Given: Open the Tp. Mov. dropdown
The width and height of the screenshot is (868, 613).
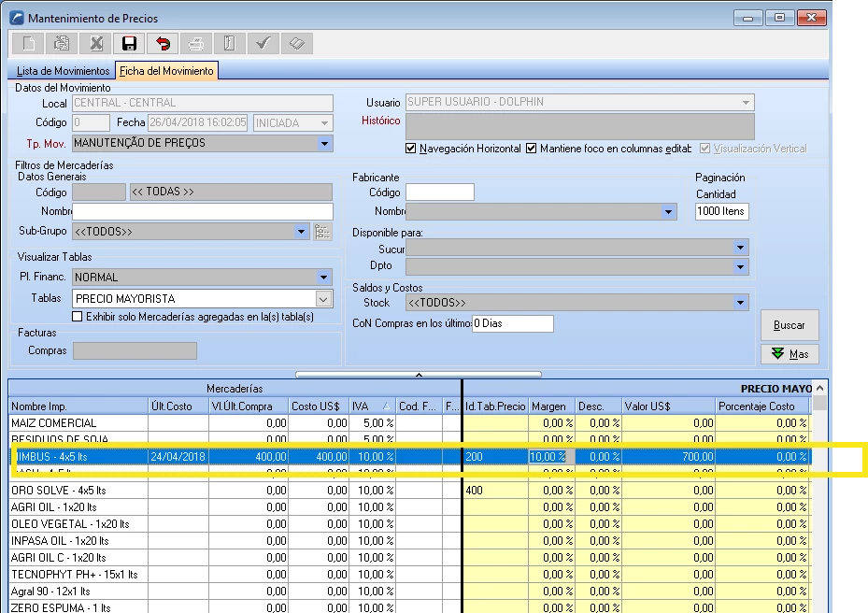Looking at the screenshot, I should 324,144.
